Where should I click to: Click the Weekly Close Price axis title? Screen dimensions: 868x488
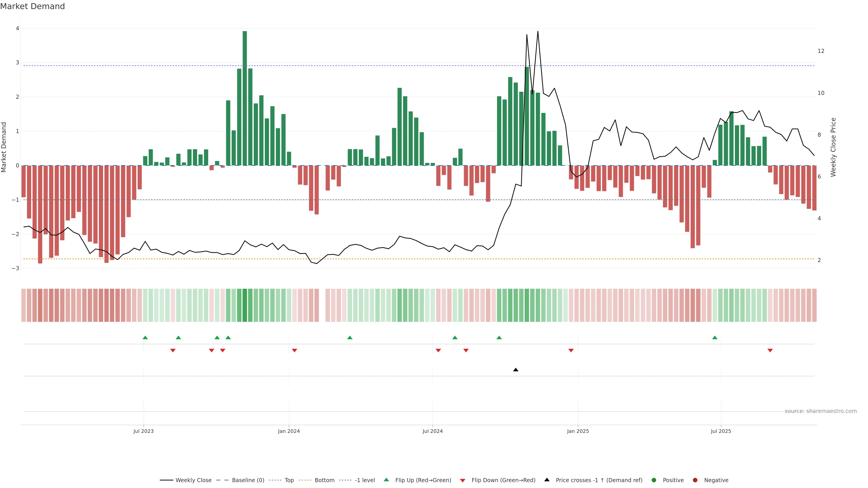click(833, 147)
